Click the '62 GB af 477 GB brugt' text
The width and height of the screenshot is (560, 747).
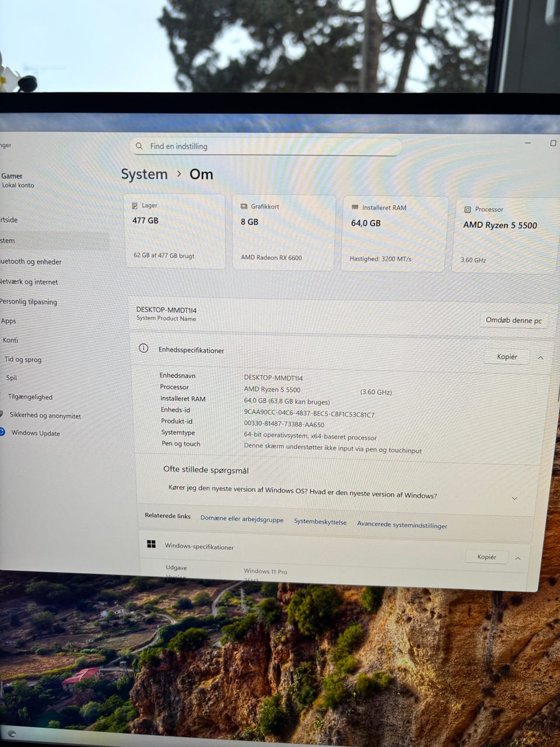tap(164, 256)
